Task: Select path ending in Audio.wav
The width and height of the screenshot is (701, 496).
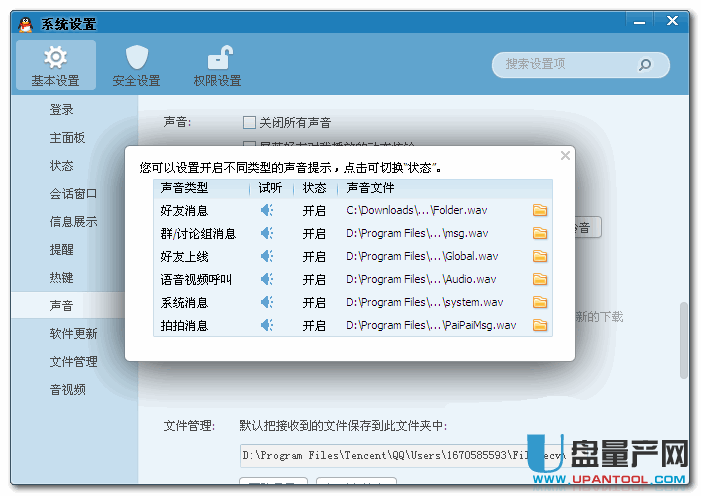Action: pos(421,280)
